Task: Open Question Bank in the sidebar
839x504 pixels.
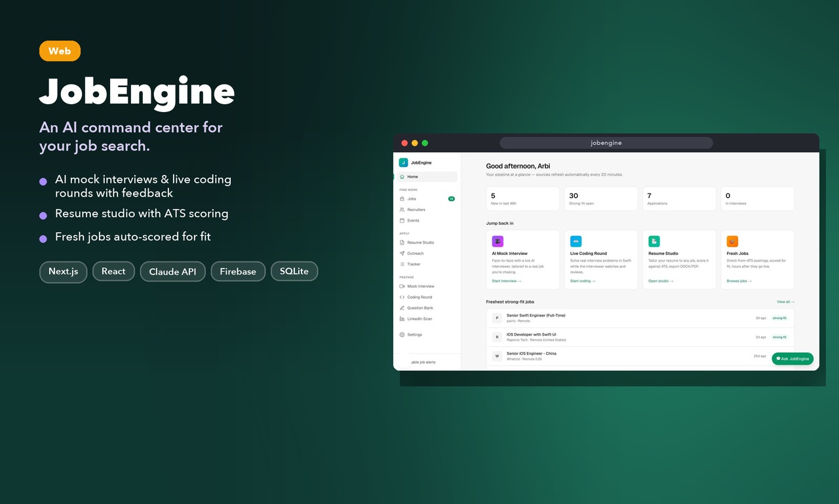Action: tap(428, 308)
